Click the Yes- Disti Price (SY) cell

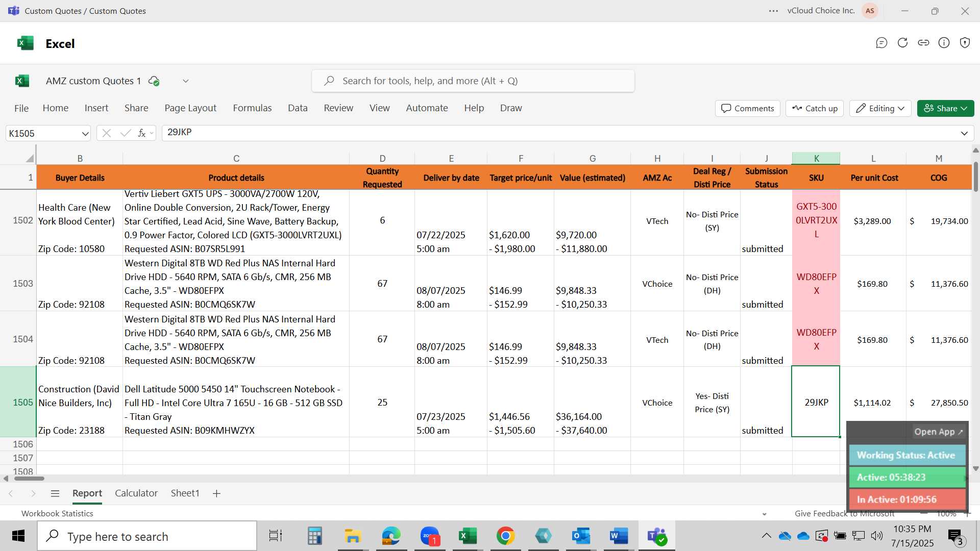(x=712, y=402)
